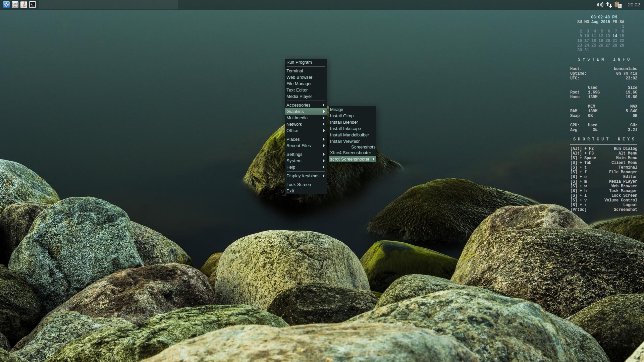Launch the web browser from the panel

pos(6,5)
